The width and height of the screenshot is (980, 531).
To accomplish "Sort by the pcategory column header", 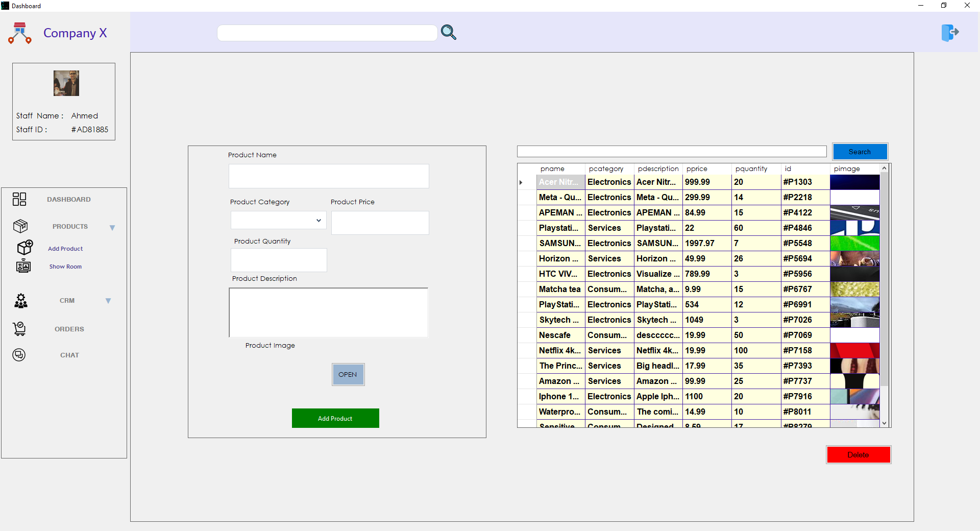I will [x=609, y=169].
